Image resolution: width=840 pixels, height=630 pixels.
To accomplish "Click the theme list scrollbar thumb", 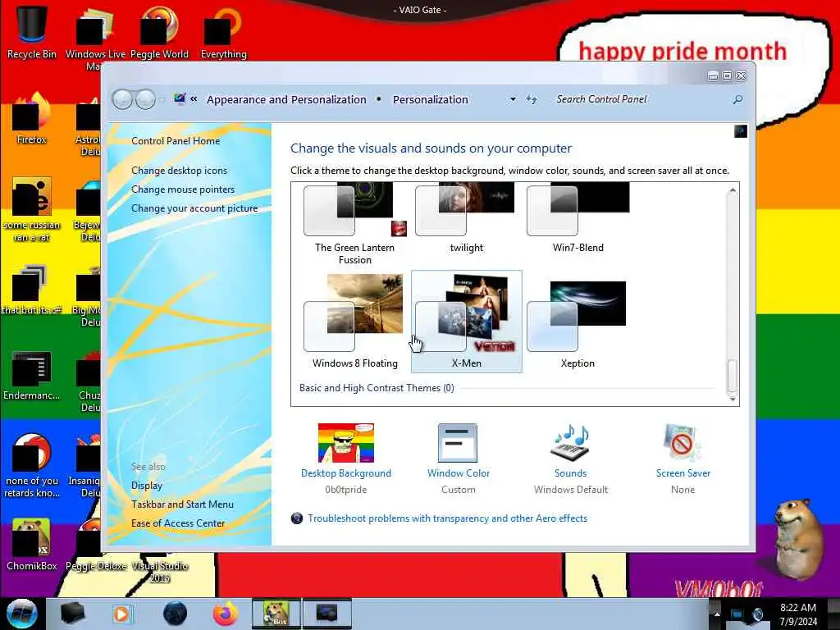I will [733, 376].
